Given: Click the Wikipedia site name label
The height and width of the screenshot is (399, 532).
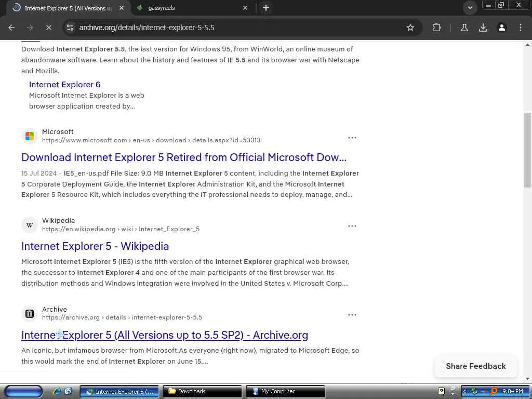Looking at the screenshot, I should coord(58,220).
